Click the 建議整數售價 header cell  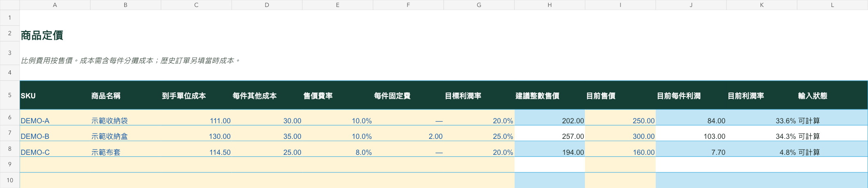(550, 95)
